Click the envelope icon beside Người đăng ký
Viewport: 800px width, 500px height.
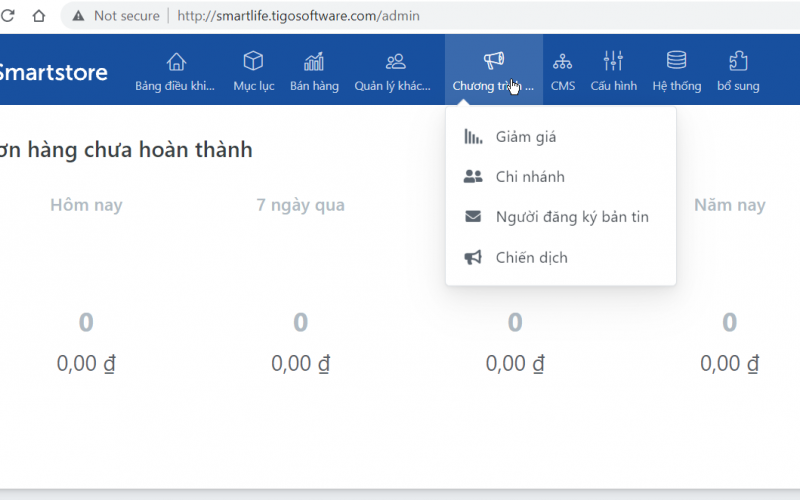click(473, 216)
